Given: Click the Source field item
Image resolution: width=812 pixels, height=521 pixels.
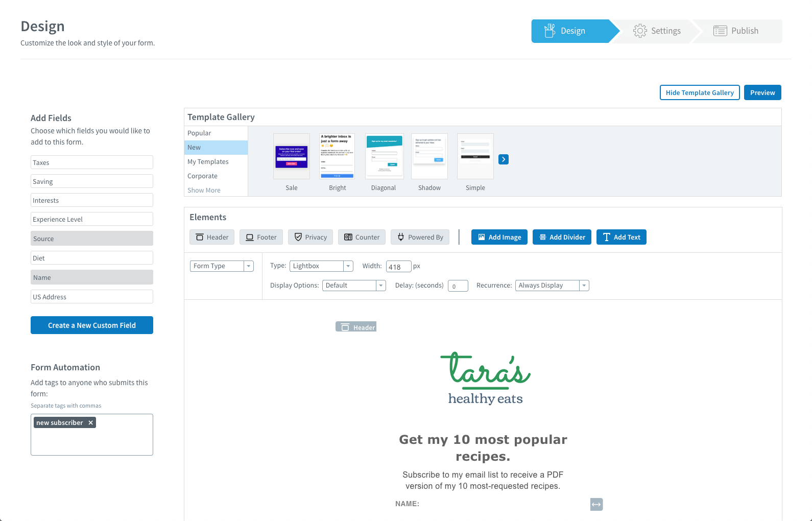Looking at the screenshot, I should 92,239.
